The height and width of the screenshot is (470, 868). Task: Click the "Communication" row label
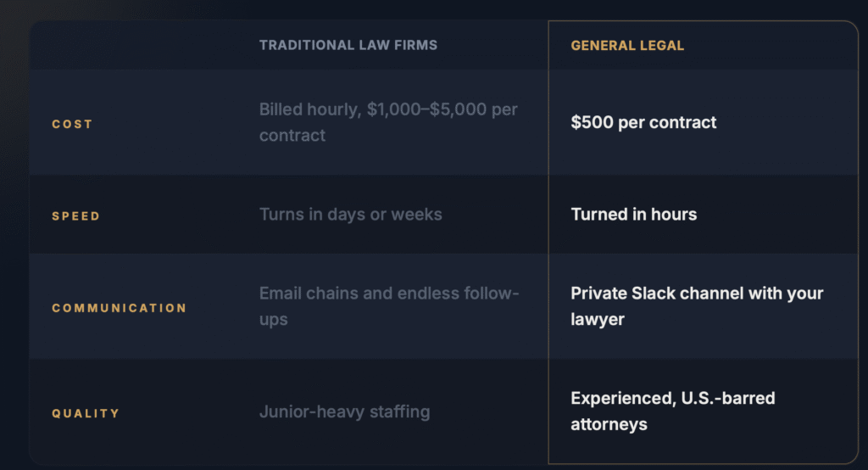coord(119,308)
